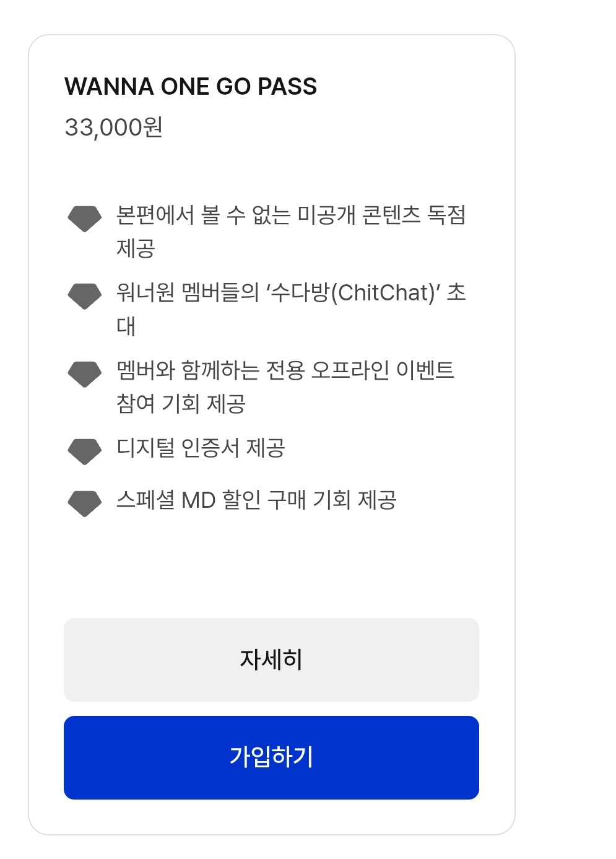Click the wrapped 제공 word under 본편에서

136,249
